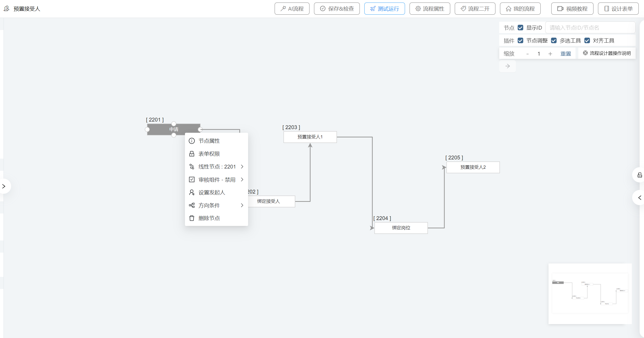The width and height of the screenshot is (644, 338).
Task: Click the 我的流程 home icon
Action: 509,9
